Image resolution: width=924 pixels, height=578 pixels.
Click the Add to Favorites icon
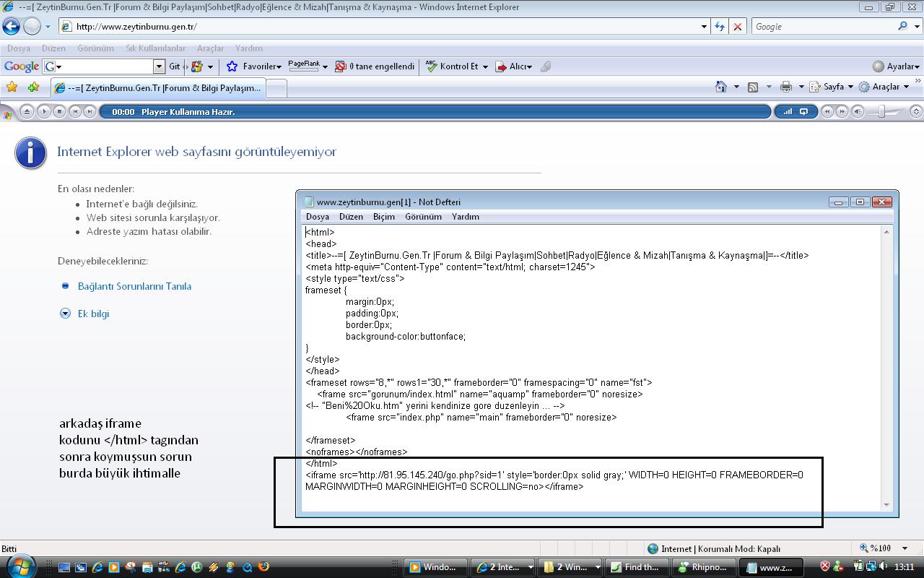[x=33, y=87]
